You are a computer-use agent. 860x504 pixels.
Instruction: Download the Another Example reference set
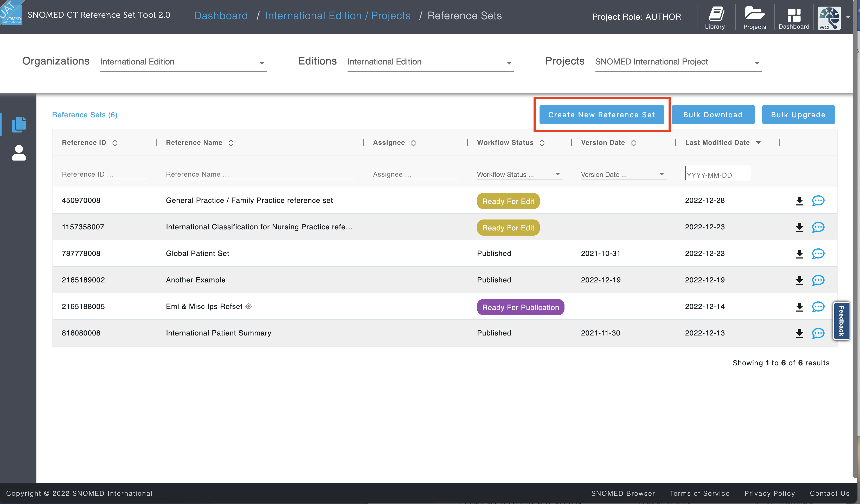coord(799,281)
